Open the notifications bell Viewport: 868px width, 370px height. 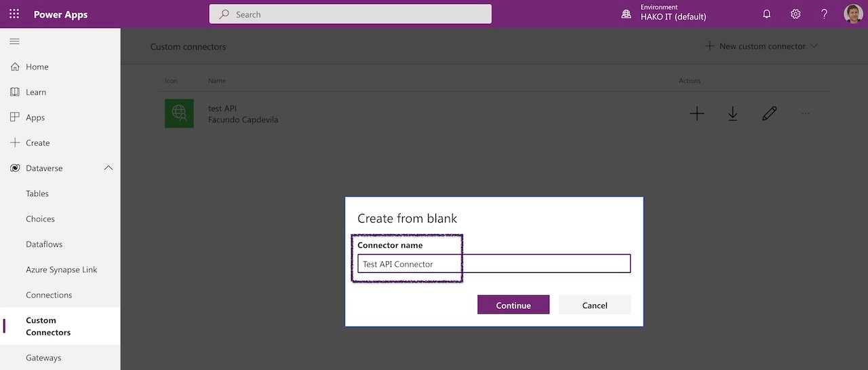point(767,14)
